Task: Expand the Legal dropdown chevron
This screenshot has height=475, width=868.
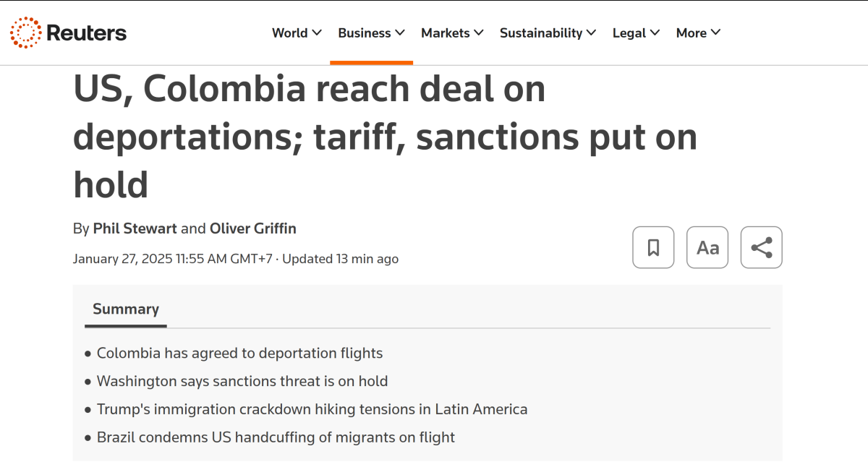Action: click(655, 33)
